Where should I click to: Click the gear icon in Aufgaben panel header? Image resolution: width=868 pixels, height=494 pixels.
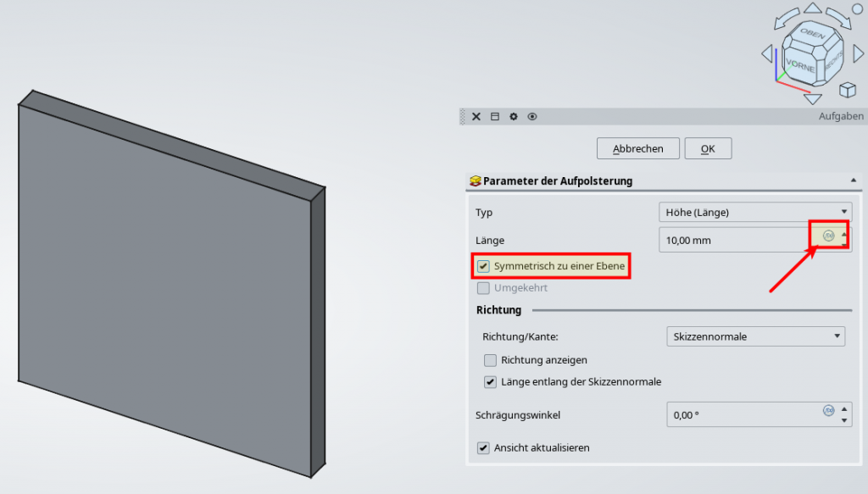click(x=514, y=117)
